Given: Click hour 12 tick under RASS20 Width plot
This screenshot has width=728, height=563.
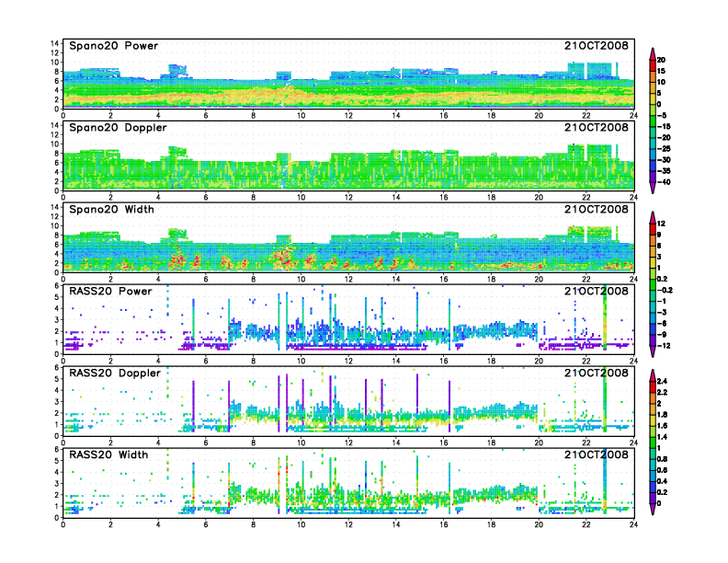Looking at the screenshot, I should [348, 524].
